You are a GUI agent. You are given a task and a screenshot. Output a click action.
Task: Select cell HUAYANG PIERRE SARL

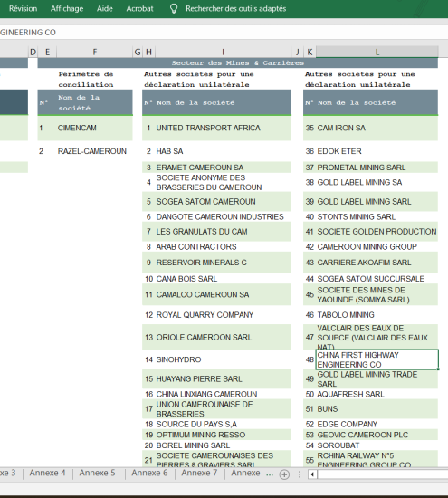coord(224,378)
